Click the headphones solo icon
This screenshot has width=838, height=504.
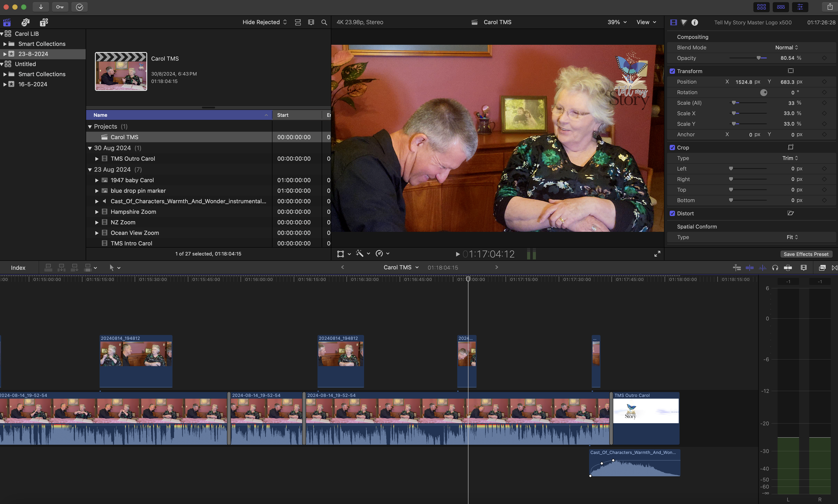click(x=775, y=268)
